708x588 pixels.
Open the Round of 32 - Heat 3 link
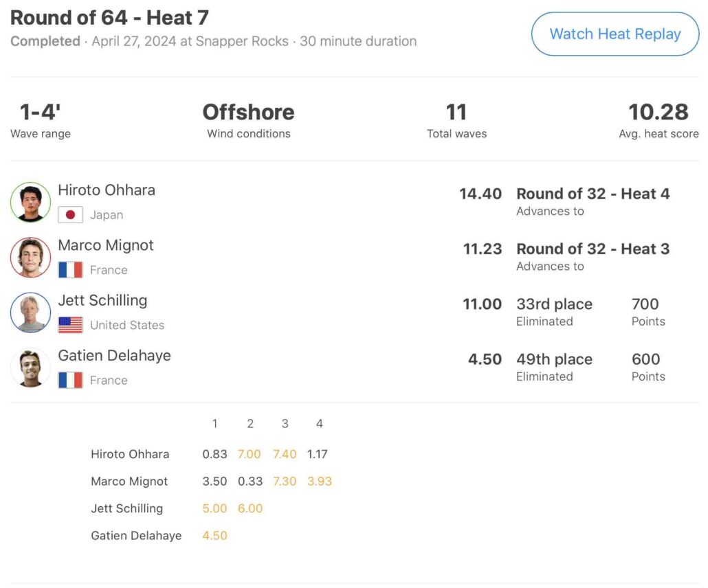pyautogui.click(x=593, y=249)
